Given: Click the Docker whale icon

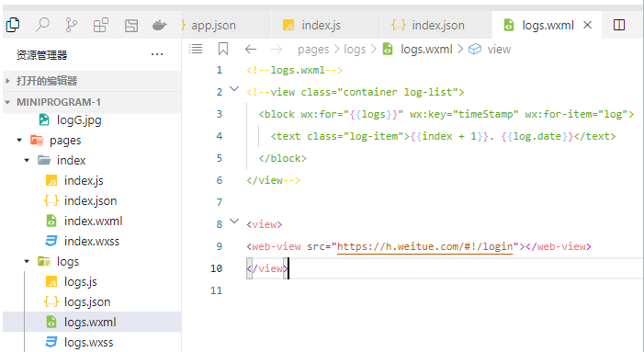Looking at the screenshot, I should [x=159, y=26].
